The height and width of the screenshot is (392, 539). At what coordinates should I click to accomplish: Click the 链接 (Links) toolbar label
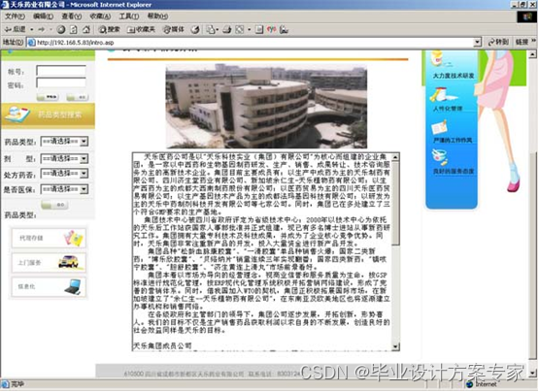point(522,43)
